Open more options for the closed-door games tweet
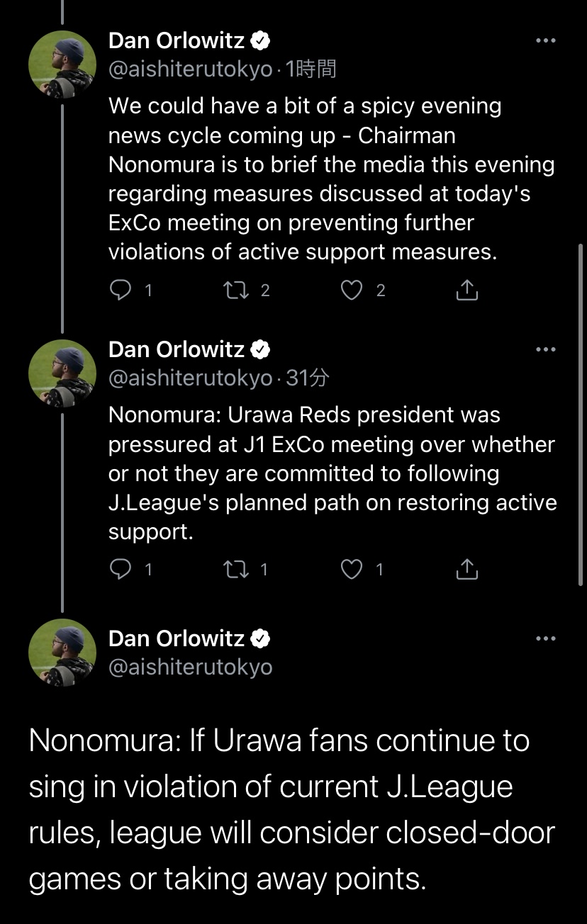 (x=545, y=638)
